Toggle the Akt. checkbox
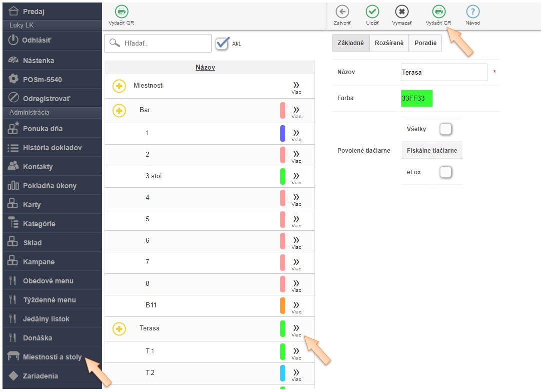The image size is (543, 392). [x=222, y=44]
